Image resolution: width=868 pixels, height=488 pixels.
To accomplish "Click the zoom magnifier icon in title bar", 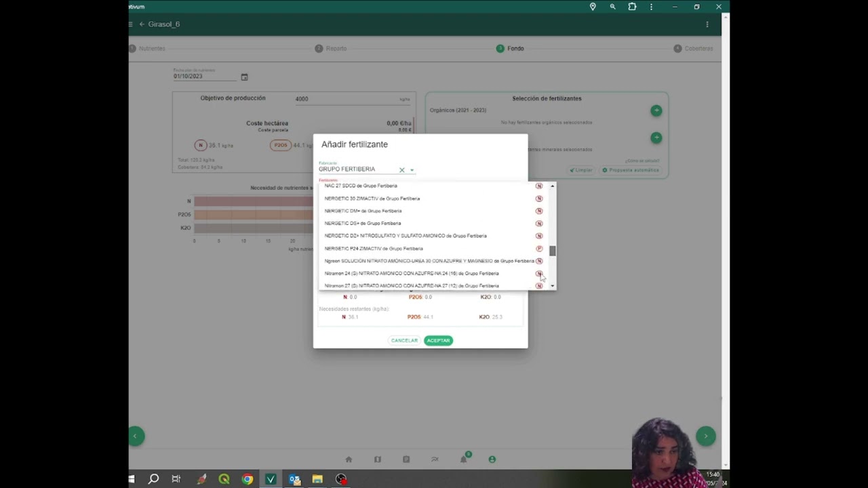I will coord(612,7).
